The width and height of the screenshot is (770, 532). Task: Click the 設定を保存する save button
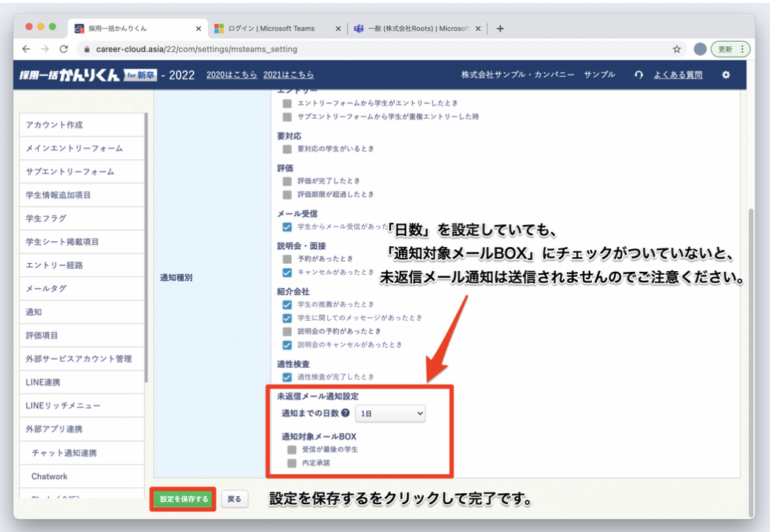click(183, 499)
